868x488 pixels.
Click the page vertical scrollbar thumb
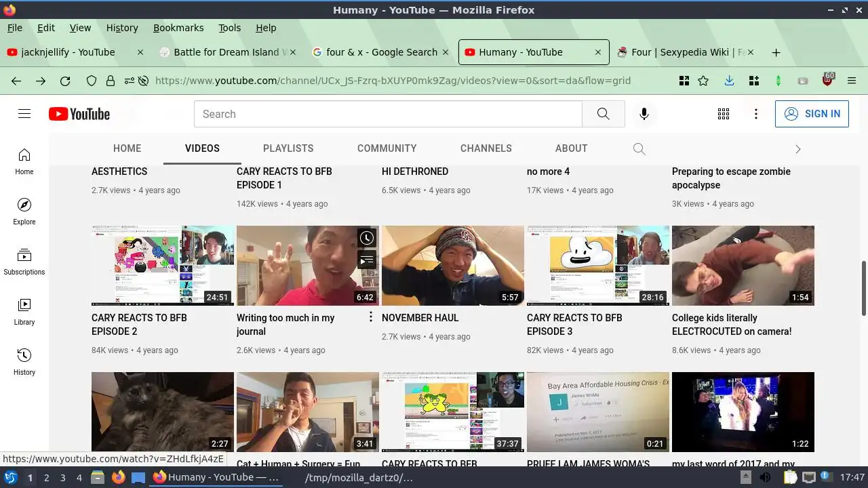[863, 287]
